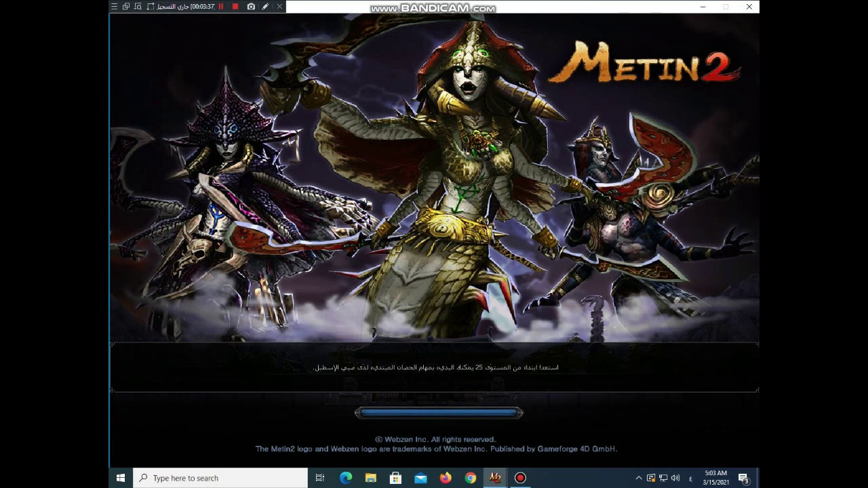Switch to the Metin2 taskbar icon
Viewport: 868px width, 488px height.
click(495, 478)
